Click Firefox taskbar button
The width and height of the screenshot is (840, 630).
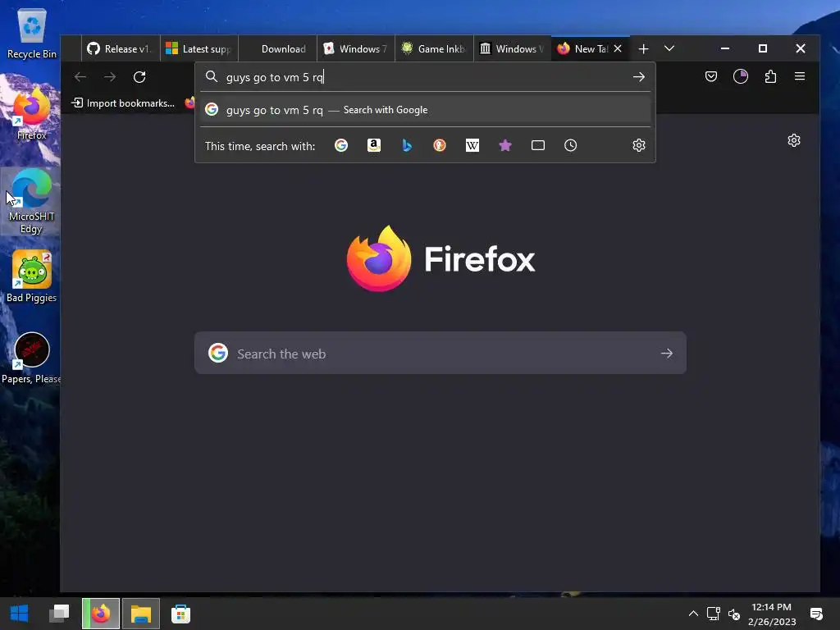coord(101,614)
